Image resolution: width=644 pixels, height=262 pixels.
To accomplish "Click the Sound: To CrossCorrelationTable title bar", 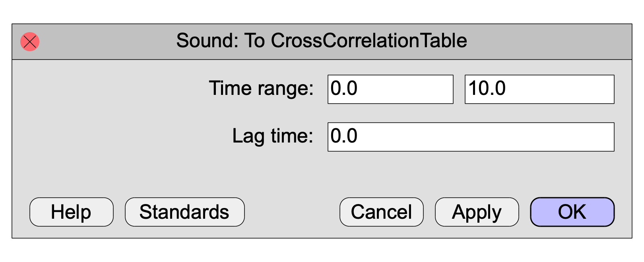I will pyautogui.click(x=322, y=42).
